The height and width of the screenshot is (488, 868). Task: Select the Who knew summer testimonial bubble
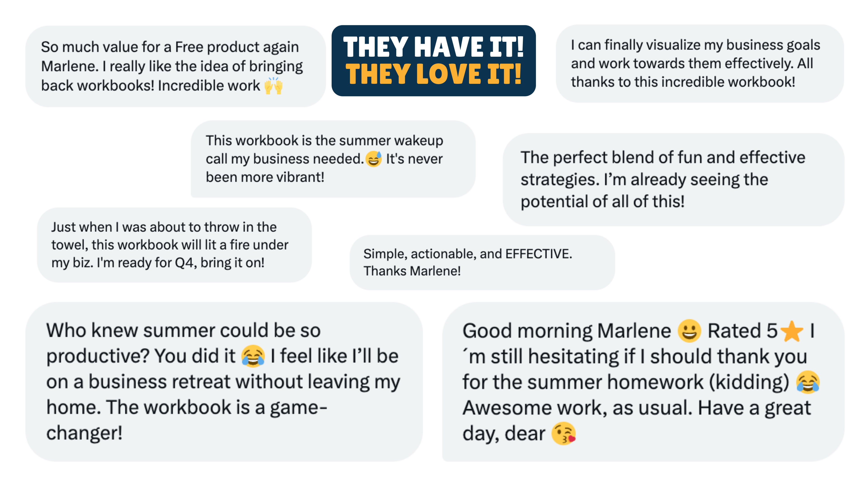(x=224, y=382)
